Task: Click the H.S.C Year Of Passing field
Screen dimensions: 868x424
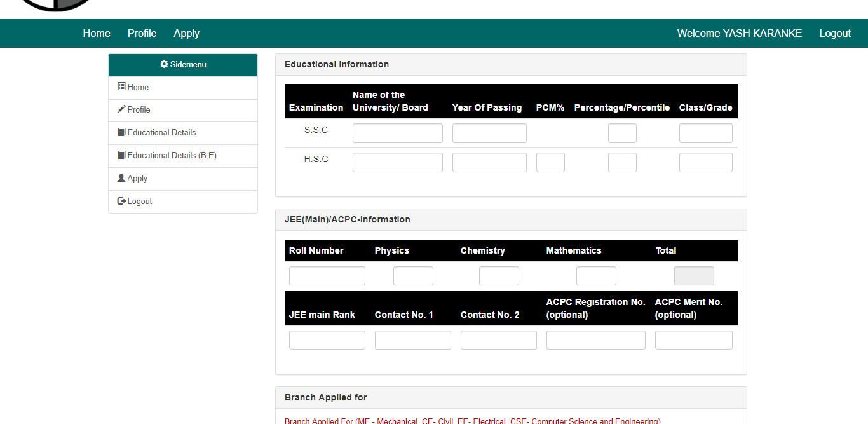Action: tap(489, 163)
